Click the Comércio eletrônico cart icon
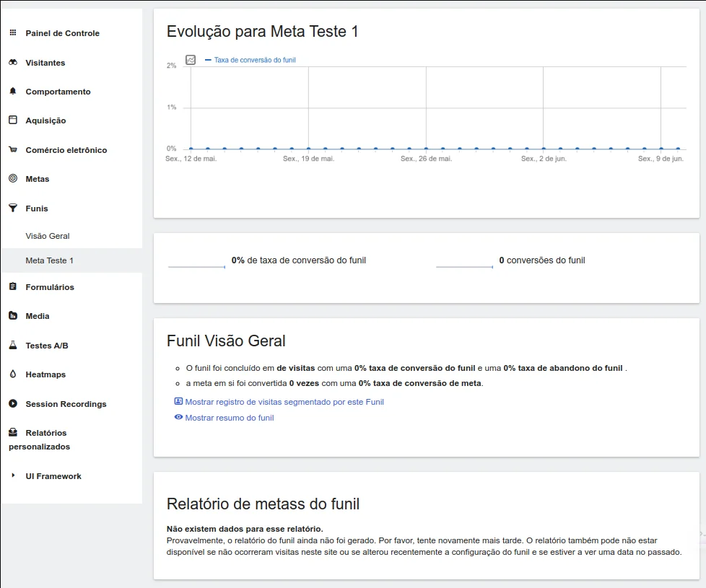The width and height of the screenshot is (706, 588). coord(13,150)
